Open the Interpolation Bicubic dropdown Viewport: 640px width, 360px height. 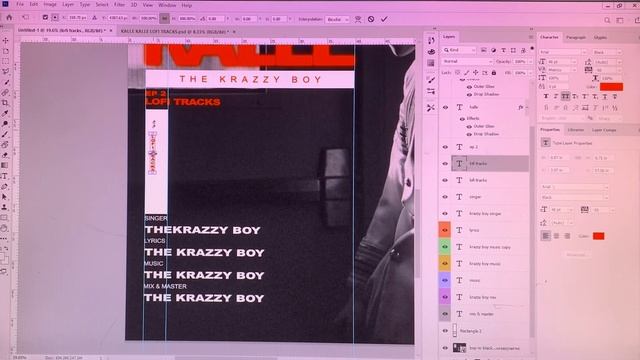(337, 19)
